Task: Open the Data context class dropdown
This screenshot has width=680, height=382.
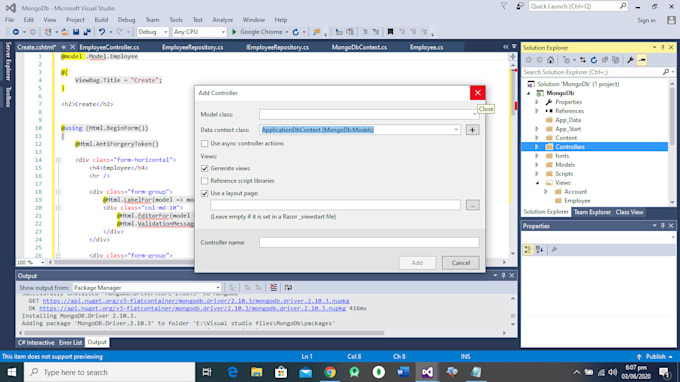Action: coord(456,130)
